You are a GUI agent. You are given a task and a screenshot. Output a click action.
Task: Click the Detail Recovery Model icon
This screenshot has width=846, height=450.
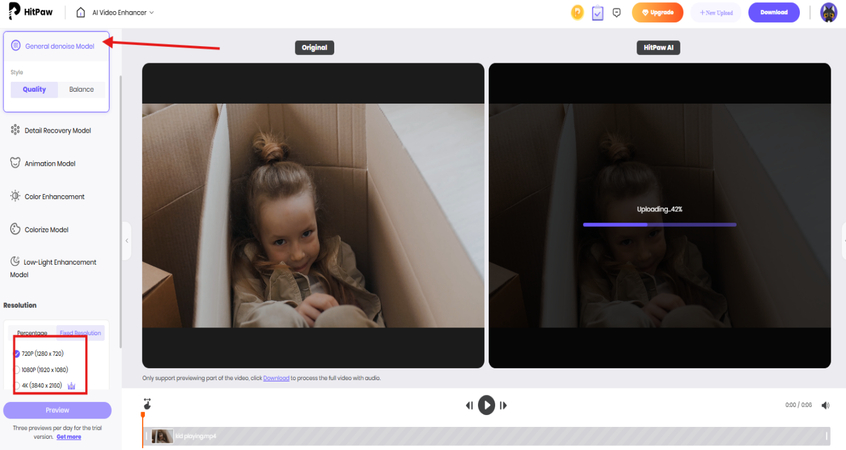pos(15,129)
